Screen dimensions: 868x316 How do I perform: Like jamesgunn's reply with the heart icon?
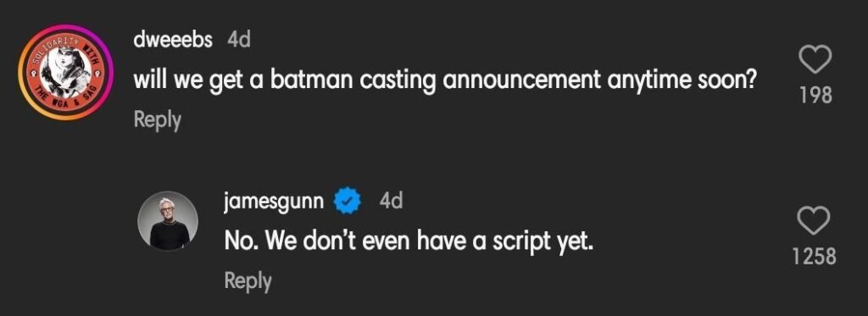click(x=813, y=219)
